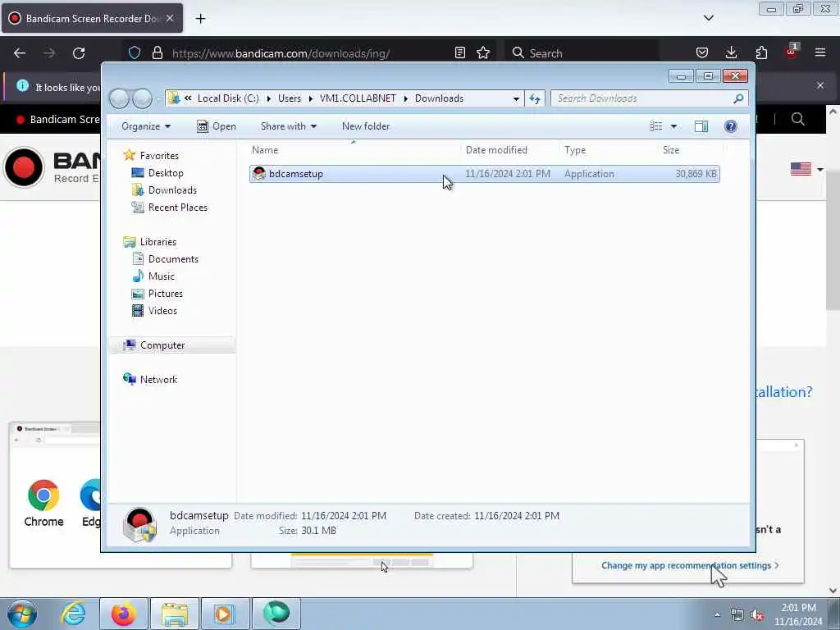Open Windows Media Player from taskbar

pyautogui.click(x=225, y=614)
